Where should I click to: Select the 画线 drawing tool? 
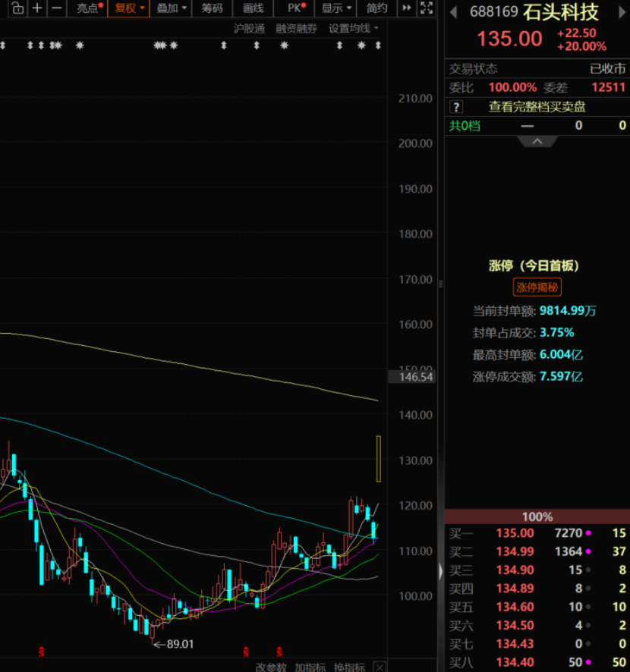click(x=253, y=8)
